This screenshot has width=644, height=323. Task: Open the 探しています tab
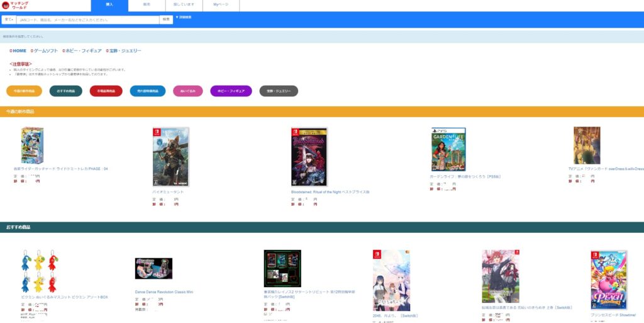point(184,4)
